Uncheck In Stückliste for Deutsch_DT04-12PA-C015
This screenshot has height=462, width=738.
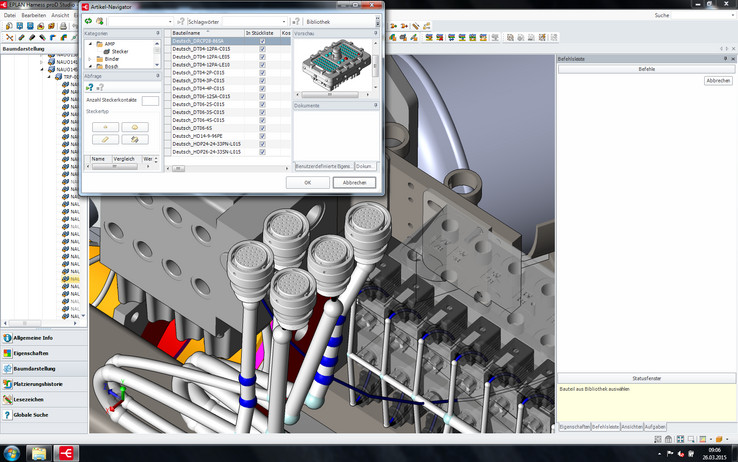tap(262, 49)
